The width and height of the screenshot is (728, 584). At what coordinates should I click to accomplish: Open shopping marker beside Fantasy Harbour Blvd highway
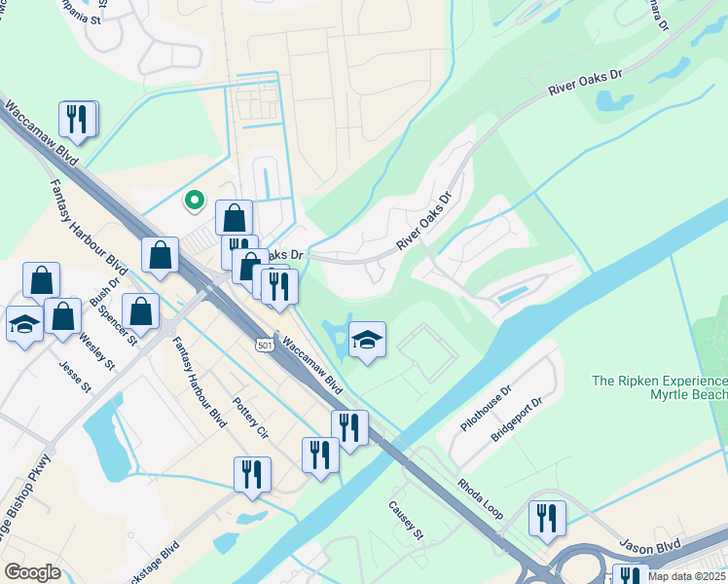[160, 258]
